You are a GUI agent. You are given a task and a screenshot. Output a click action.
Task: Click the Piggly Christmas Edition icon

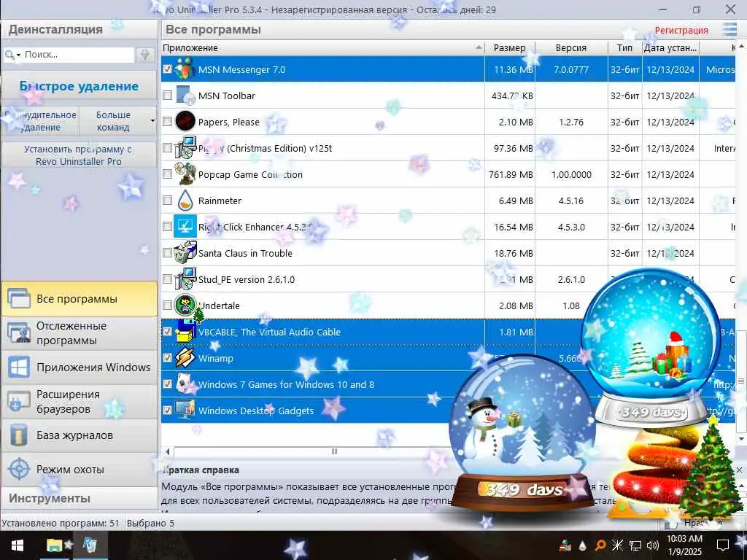click(185, 147)
